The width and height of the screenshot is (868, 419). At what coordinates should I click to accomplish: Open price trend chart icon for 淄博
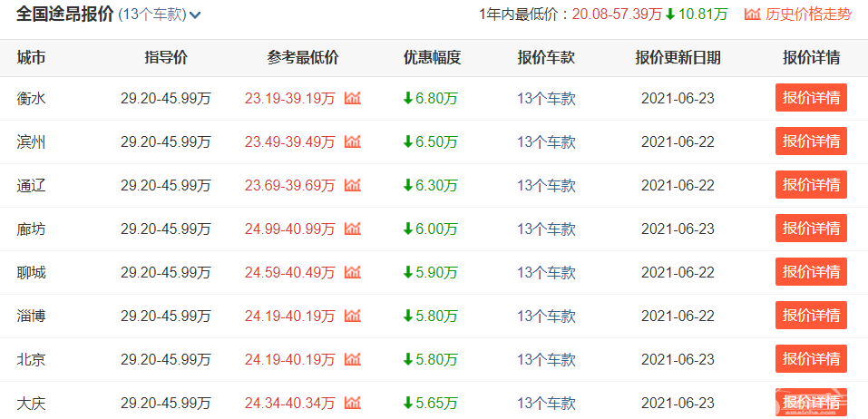point(352,316)
